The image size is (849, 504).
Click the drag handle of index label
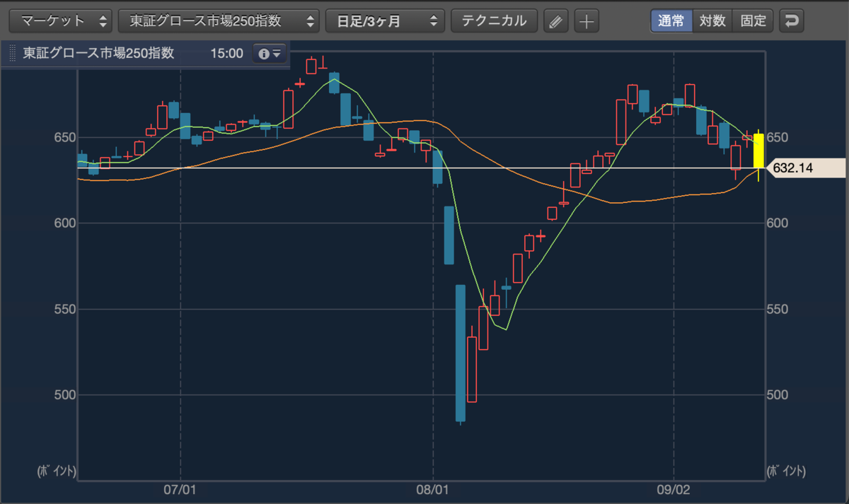point(11,54)
